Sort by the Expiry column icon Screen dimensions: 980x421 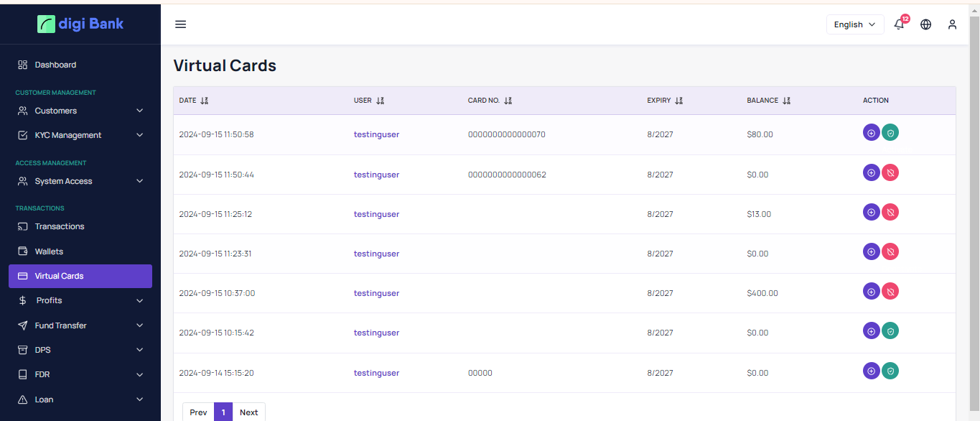click(678, 101)
